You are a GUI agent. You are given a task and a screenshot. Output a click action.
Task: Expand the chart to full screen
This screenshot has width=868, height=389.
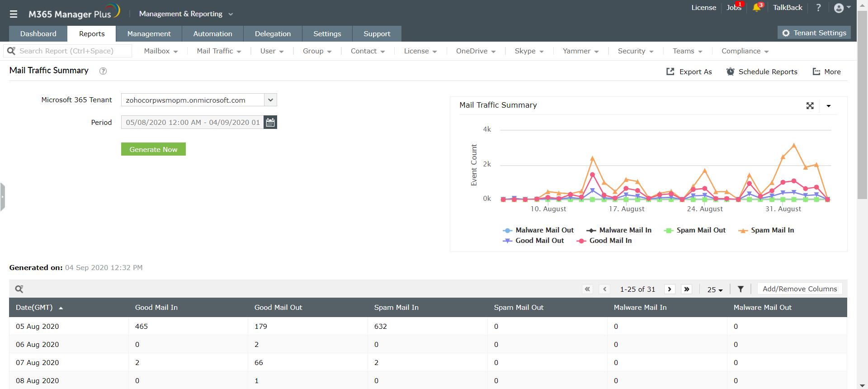pos(810,106)
